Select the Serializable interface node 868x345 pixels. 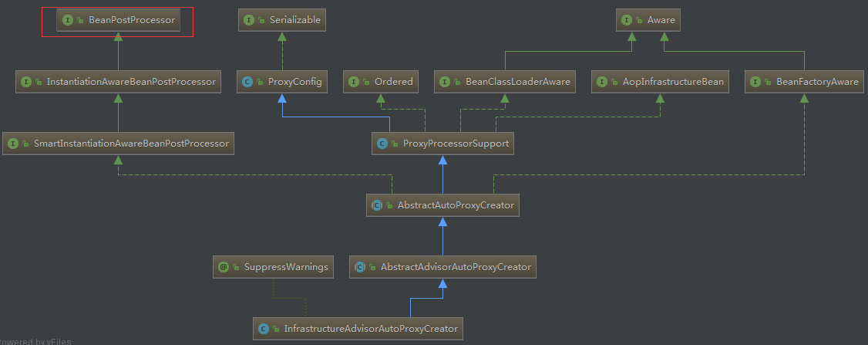click(x=282, y=20)
